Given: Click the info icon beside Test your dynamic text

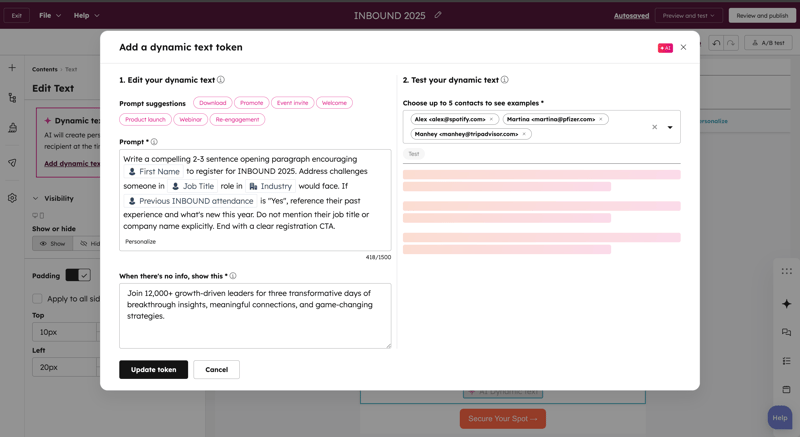Looking at the screenshot, I should coord(504,80).
